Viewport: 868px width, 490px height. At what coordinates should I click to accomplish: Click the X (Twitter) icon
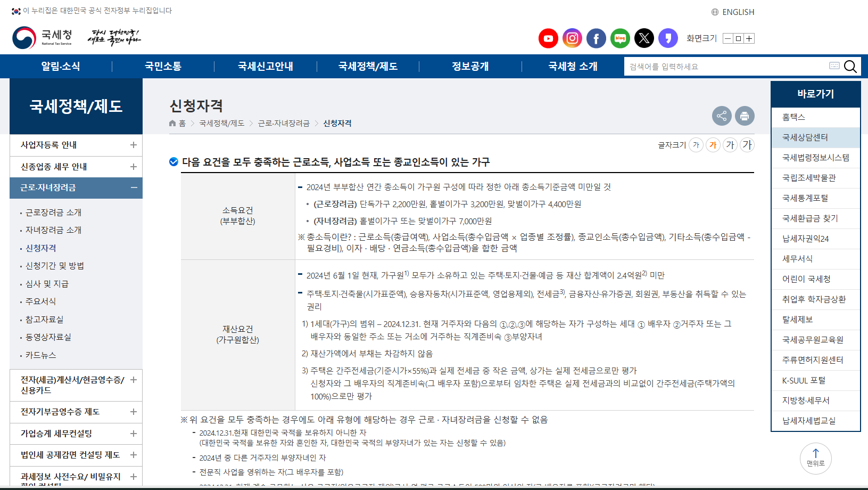tap(644, 38)
